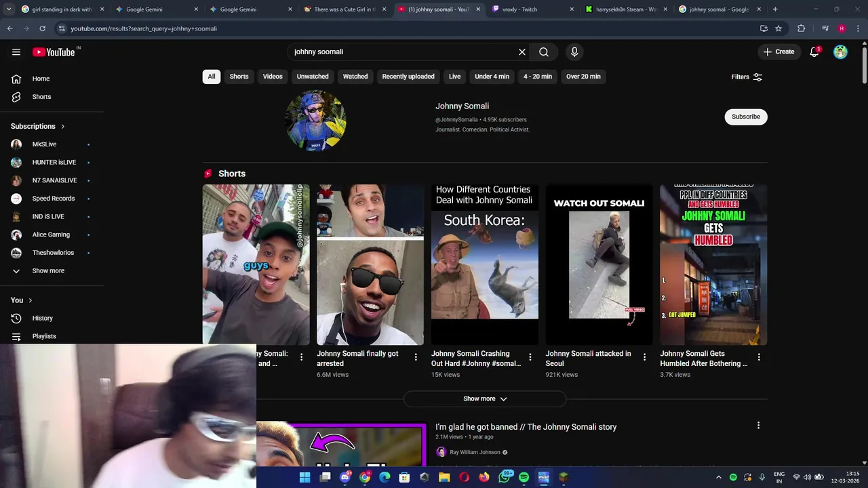Open options for 'Johnny Somali finally got arrested'
Screen dimensions: 868x488
(x=416, y=357)
